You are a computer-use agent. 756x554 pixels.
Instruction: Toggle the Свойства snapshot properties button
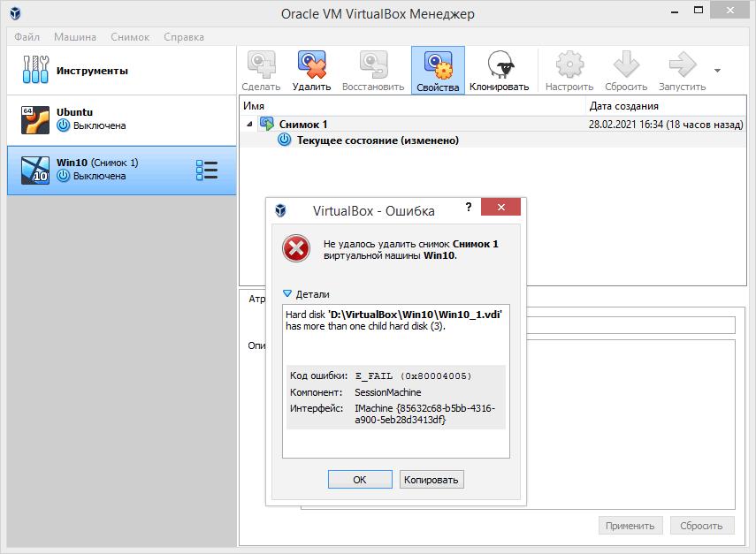tap(438, 70)
